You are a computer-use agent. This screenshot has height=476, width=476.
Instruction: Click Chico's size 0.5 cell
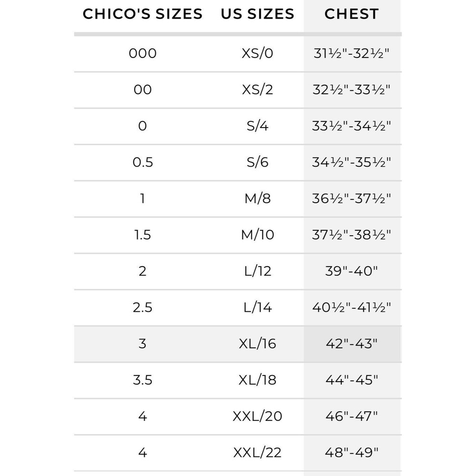tap(142, 162)
